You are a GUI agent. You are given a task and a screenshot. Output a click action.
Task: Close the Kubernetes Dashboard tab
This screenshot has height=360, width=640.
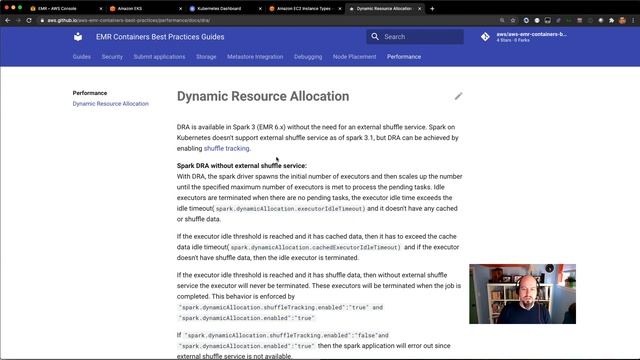coord(260,9)
